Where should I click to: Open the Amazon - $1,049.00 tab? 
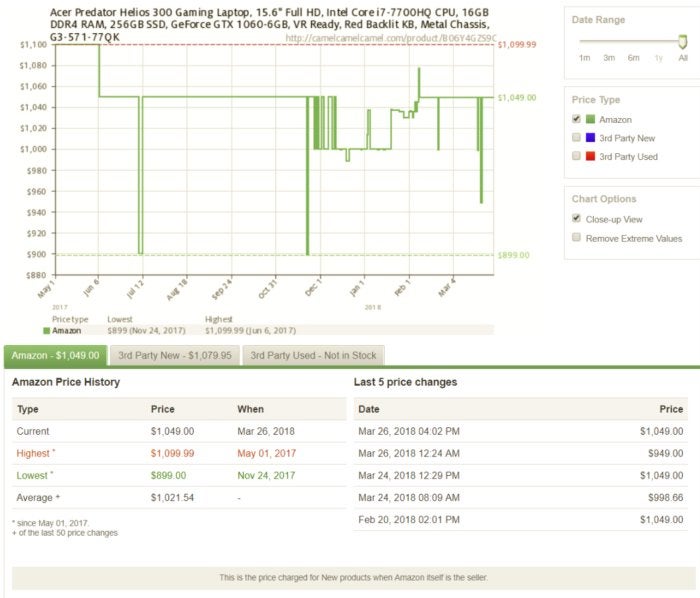tap(55, 356)
